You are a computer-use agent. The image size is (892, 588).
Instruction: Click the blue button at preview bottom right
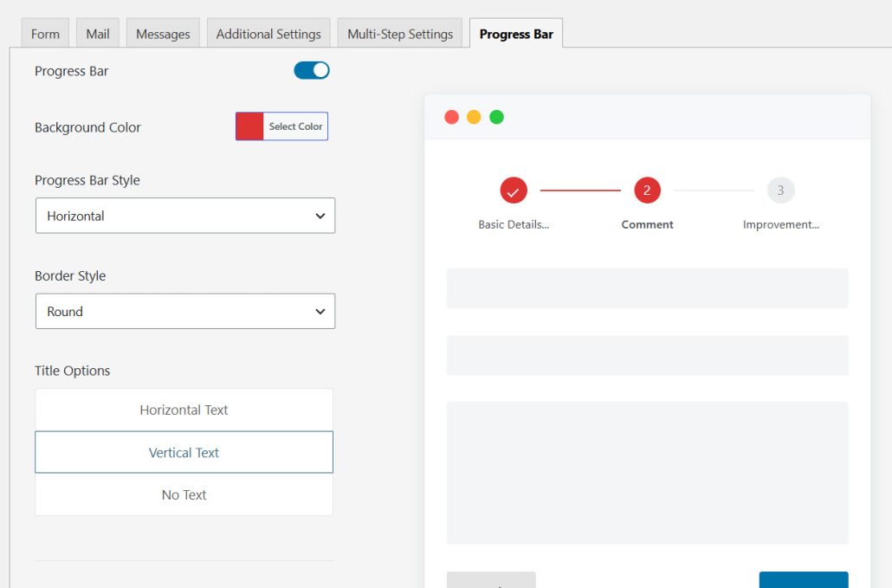click(x=804, y=579)
